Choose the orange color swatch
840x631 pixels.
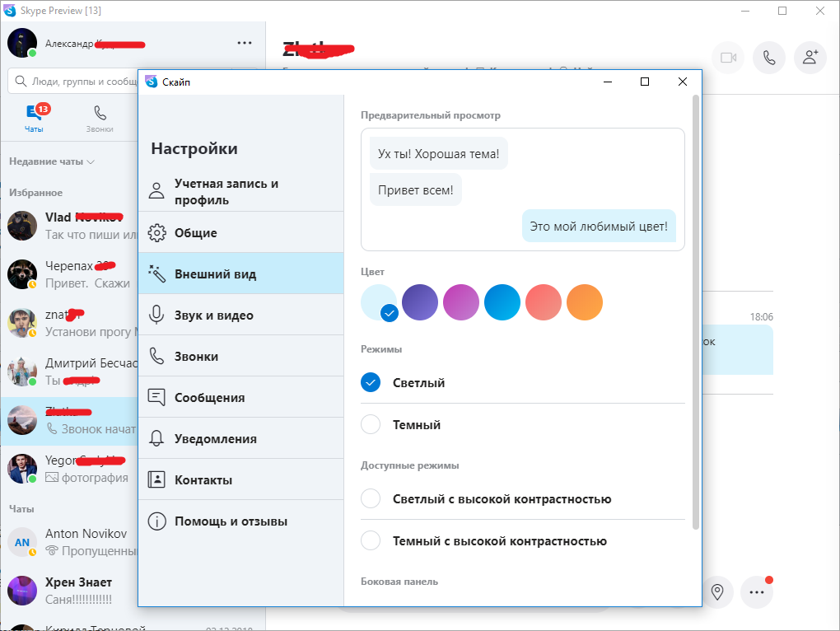pos(585,302)
